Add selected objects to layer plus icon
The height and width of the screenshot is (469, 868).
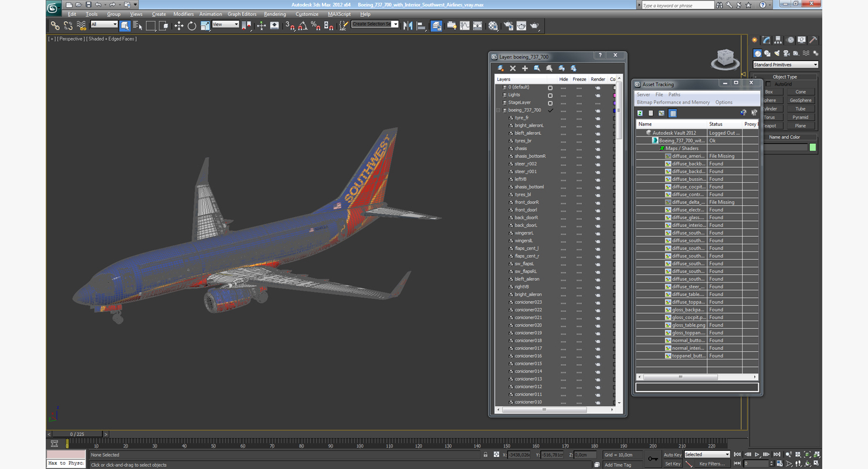click(525, 69)
